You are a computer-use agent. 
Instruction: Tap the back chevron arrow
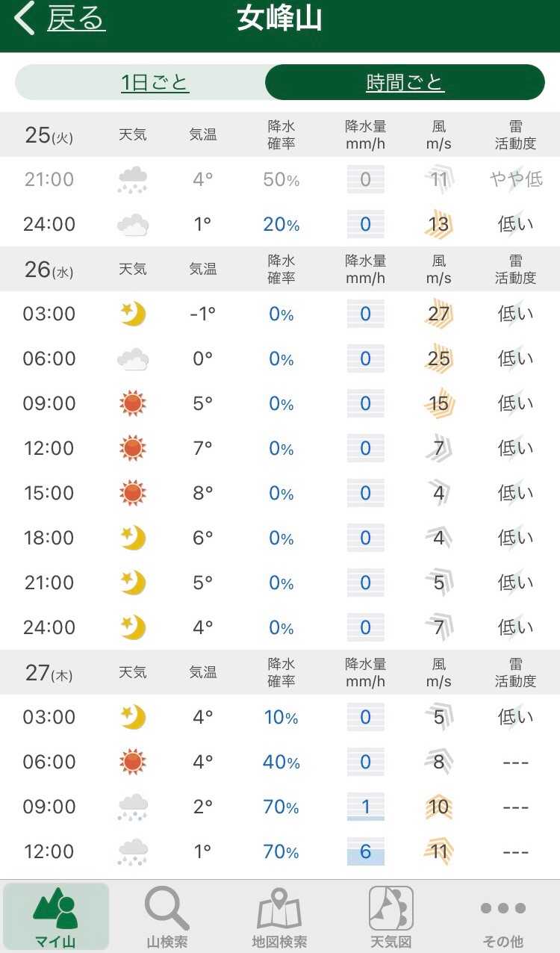click(x=25, y=19)
